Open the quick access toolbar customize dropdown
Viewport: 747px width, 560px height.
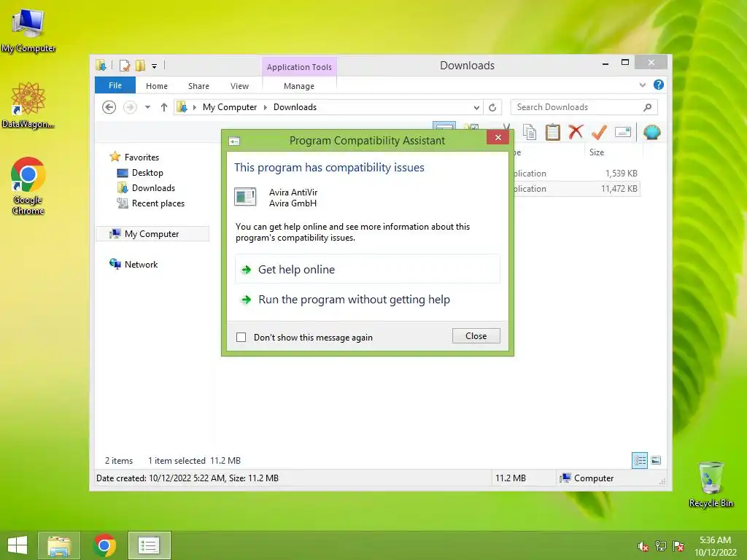point(155,66)
